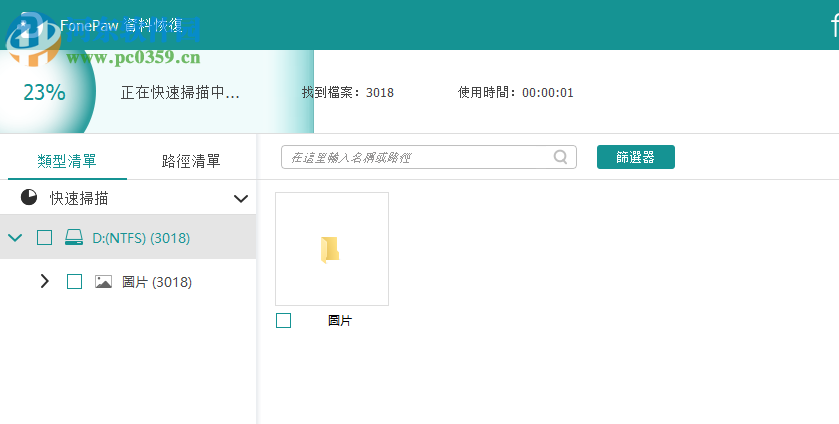
Task: Check the D:(NTFS) (3018) checkbox
Action: click(x=44, y=237)
